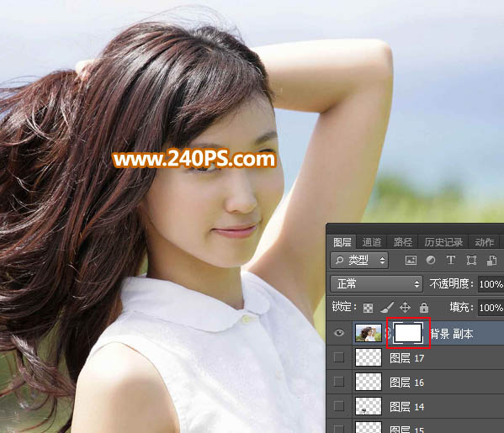504x433 pixels.
Task: Select the white layer mask thumbnail
Action: pos(408,333)
